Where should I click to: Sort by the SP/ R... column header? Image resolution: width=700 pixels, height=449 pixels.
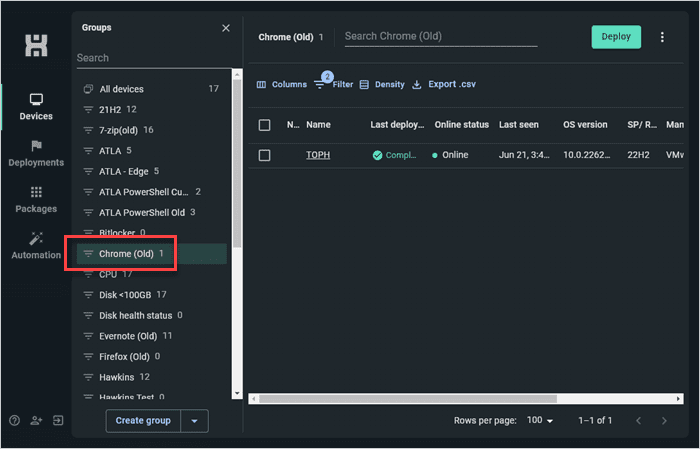[x=642, y=125]
